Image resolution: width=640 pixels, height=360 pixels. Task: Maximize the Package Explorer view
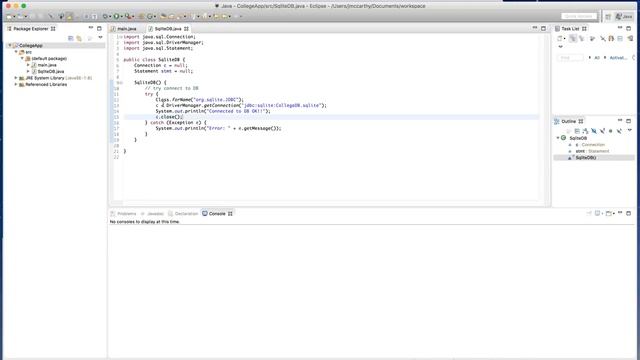tap(99, 29)
